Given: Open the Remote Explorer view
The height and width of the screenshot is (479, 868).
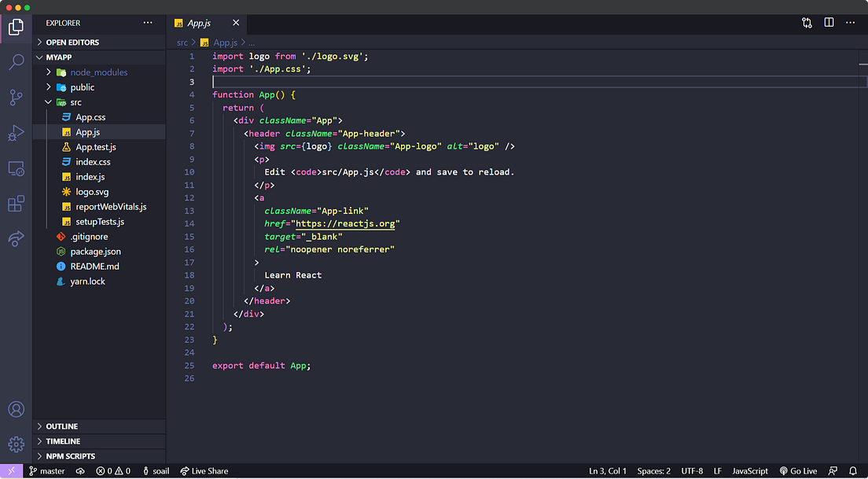Looking at the screenshot, I should click(16, 168).
